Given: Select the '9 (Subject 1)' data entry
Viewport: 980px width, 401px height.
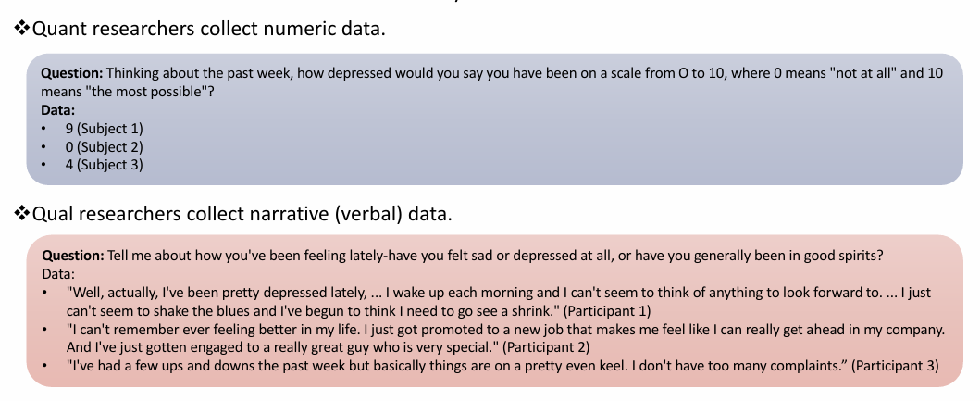Looking at the screenshot, I should [105, 129].
